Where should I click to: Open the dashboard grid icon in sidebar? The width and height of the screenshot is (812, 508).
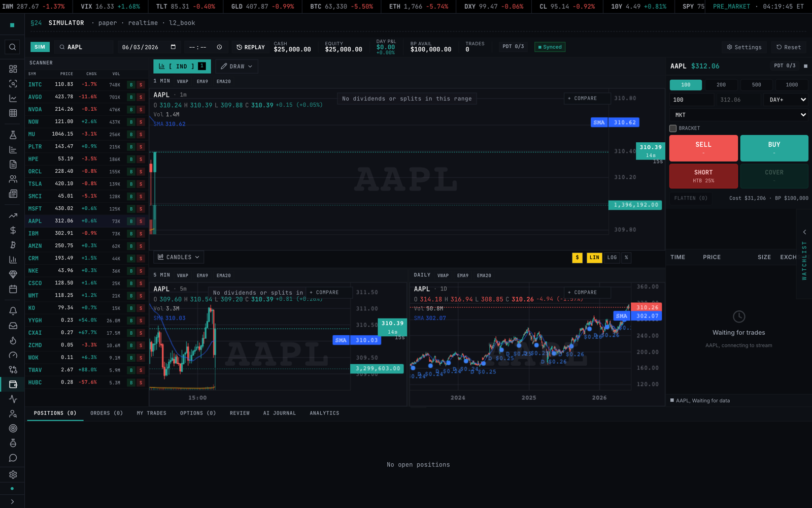pyautogui.click(x=13, y=69)
